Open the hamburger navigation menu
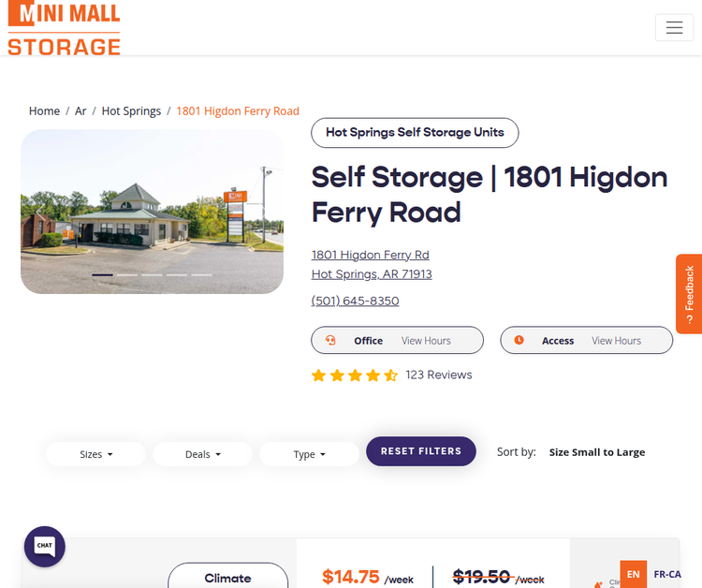 (x=674, y=28)
